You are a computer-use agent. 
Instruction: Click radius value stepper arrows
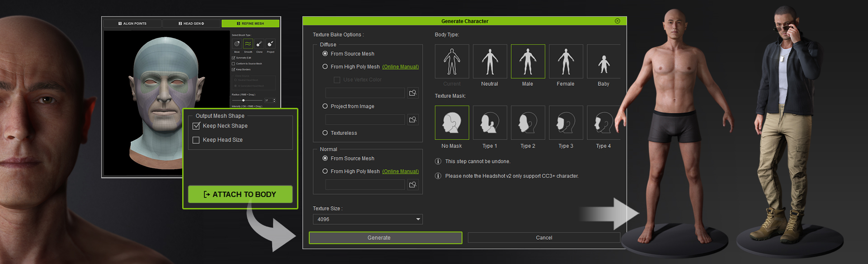pos(274,100)
